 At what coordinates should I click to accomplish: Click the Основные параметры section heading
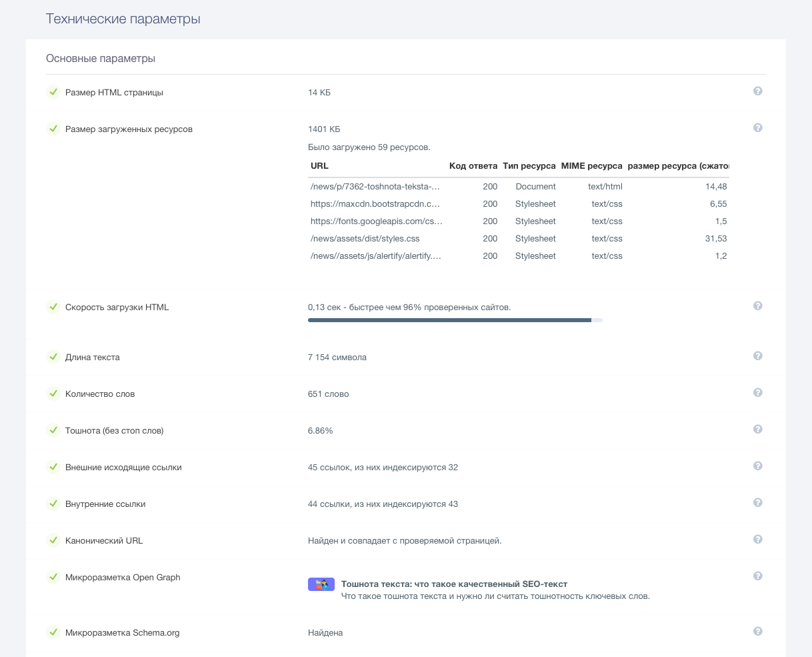pyautogui.click(x=101, y=59)
